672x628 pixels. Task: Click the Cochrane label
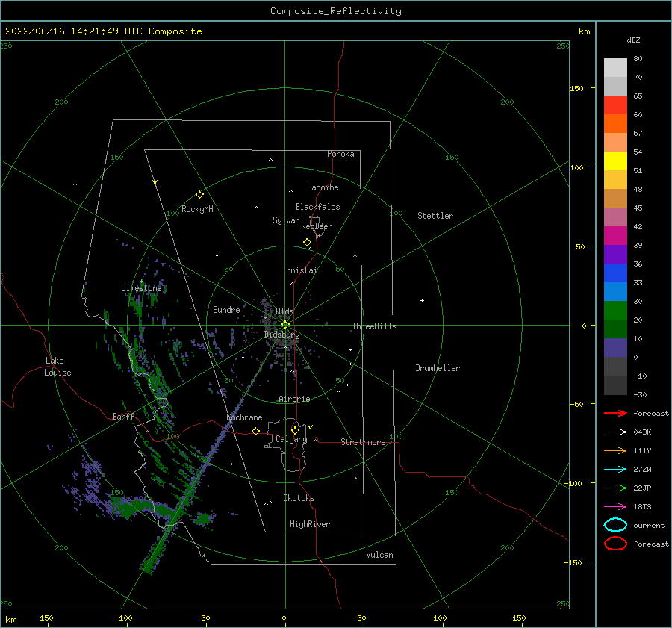[x=244, y=417]
